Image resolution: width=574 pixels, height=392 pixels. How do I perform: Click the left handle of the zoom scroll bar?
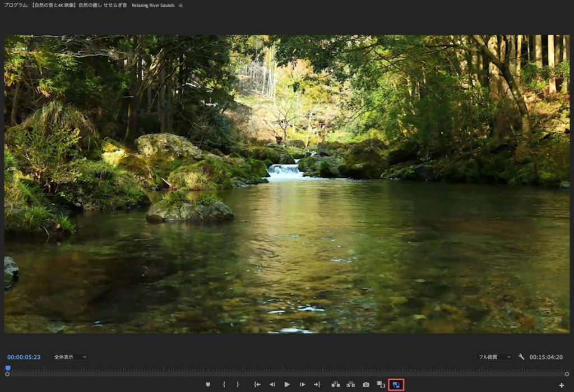pyautogui.click(x=7, y=374)
